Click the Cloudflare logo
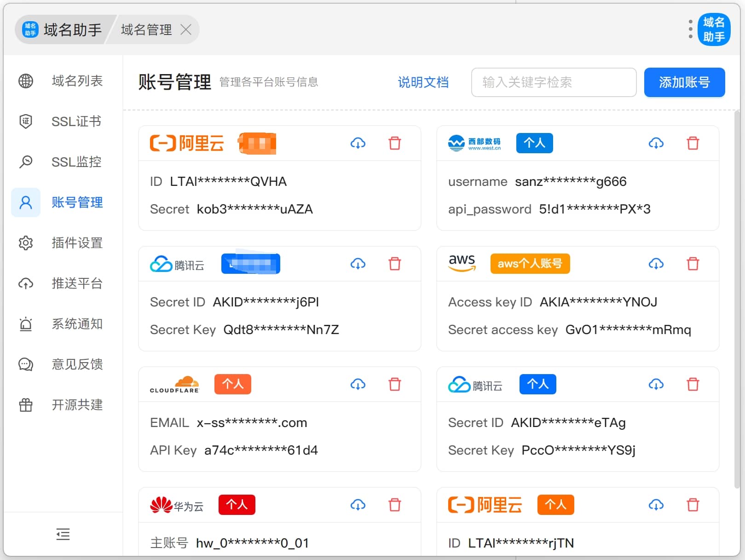745x560 pixels. [x=174, y=384]
